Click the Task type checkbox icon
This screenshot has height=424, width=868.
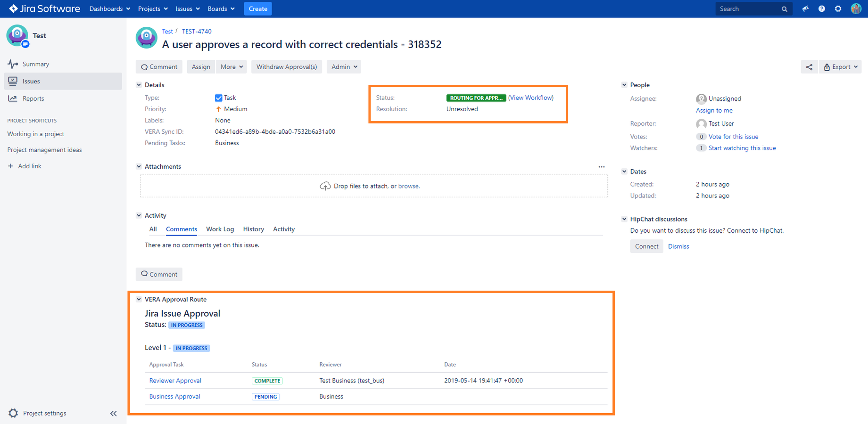point(218,98)
